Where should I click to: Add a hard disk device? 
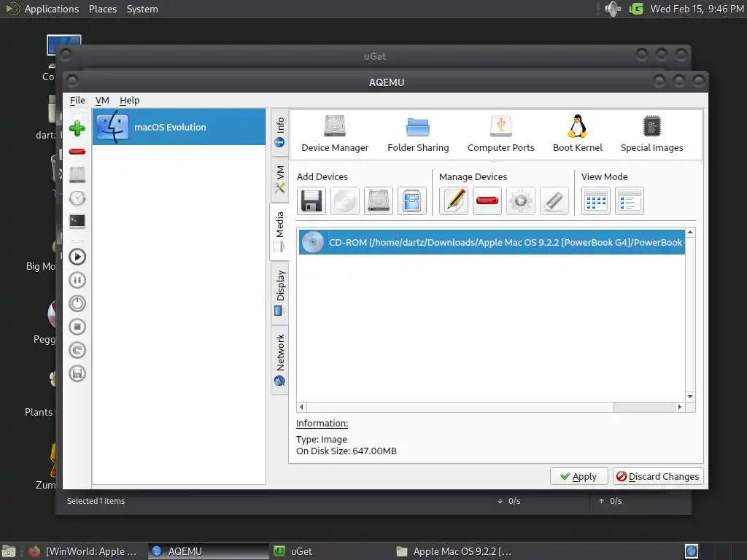[379, 201]
